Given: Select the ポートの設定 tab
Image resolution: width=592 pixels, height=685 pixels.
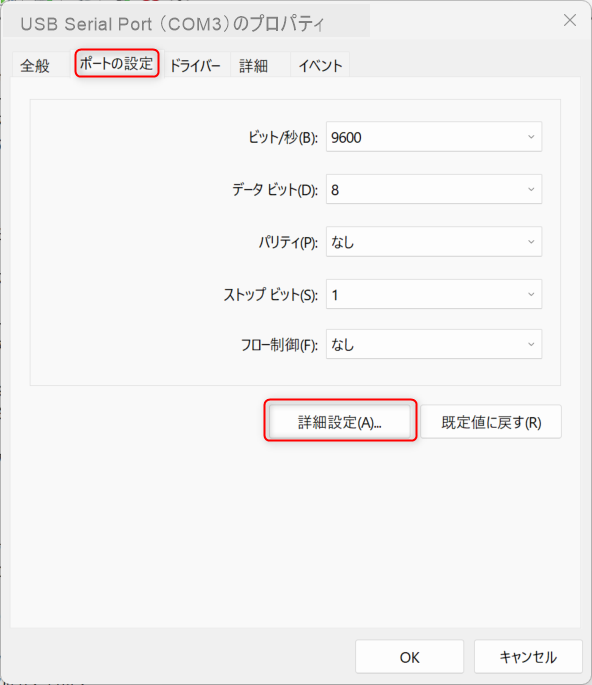Looking at the screenshot, I should click(117, 63).
